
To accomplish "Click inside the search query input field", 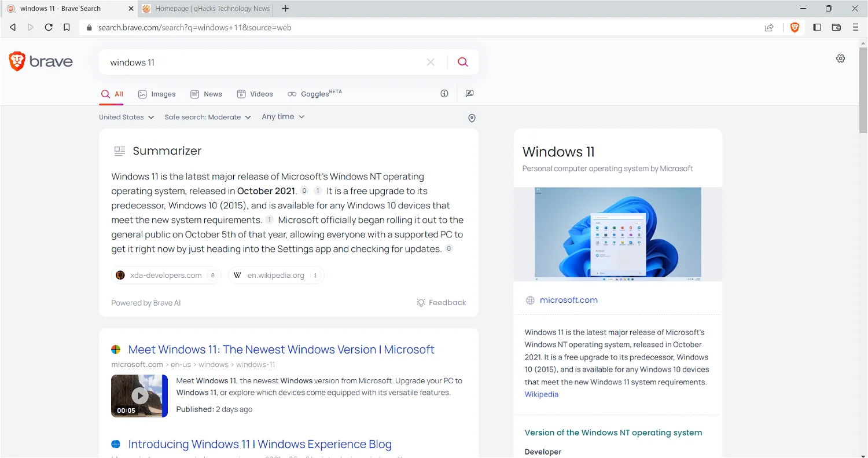I will click(260, 62).
